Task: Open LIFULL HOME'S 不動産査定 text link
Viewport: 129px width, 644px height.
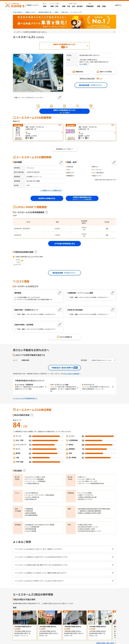Action: 71,374
